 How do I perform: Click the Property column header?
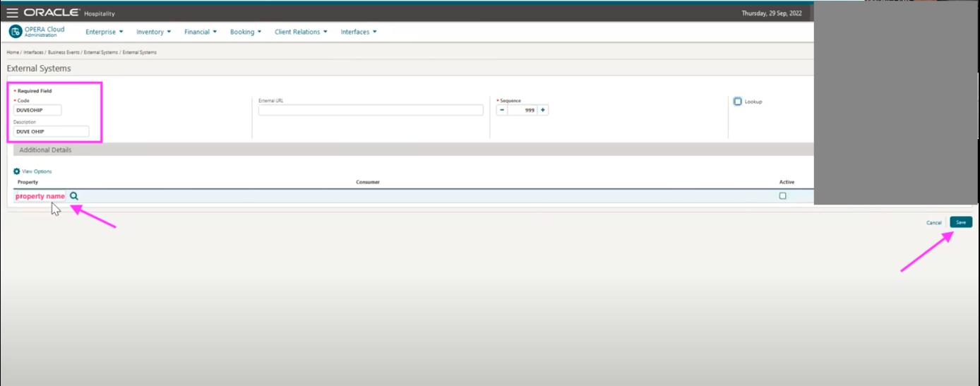28,182
